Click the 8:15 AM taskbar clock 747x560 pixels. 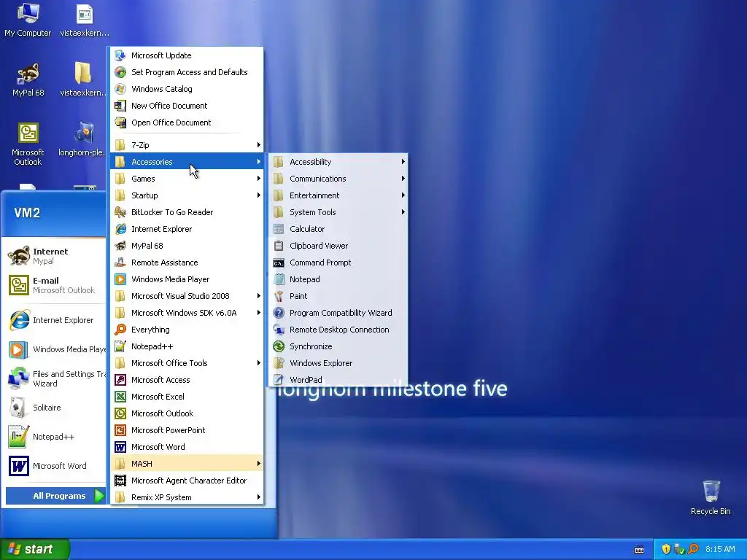tap(720, 549)
